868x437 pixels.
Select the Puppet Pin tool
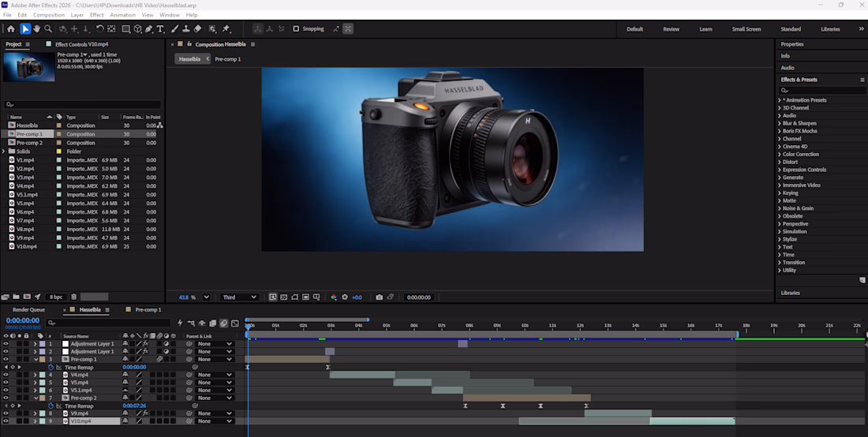[x=226, y=28]
